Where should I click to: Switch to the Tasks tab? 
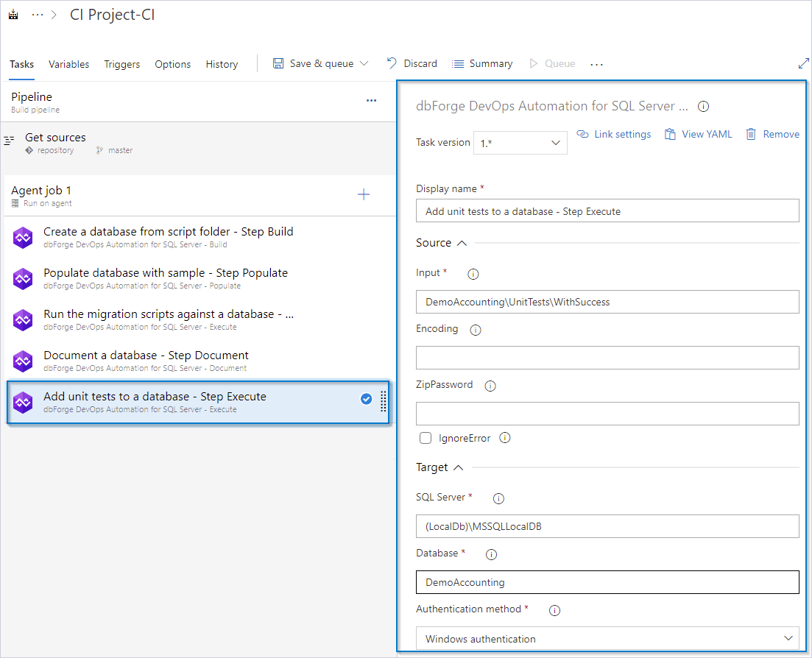[22, 64]
